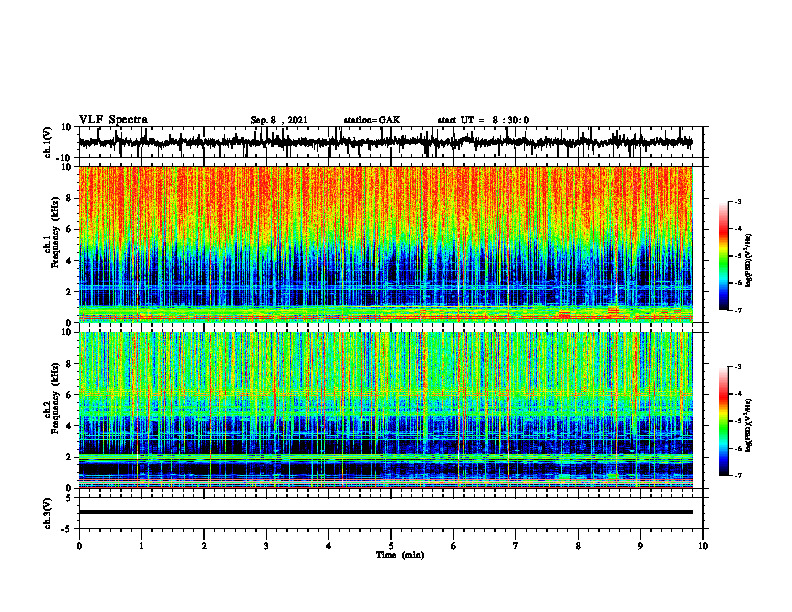Click time axis tick label "7"
This screenshot has height=612, width=792.
516,546
